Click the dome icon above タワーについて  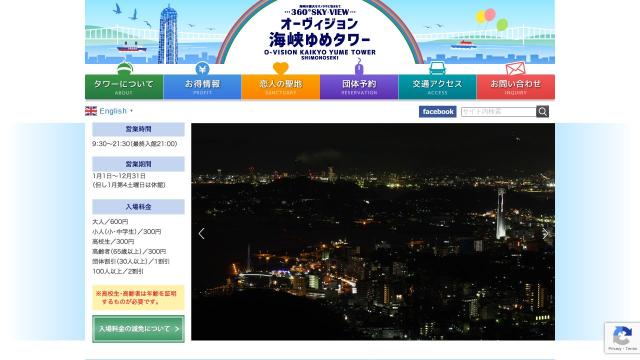pos(125,68)
